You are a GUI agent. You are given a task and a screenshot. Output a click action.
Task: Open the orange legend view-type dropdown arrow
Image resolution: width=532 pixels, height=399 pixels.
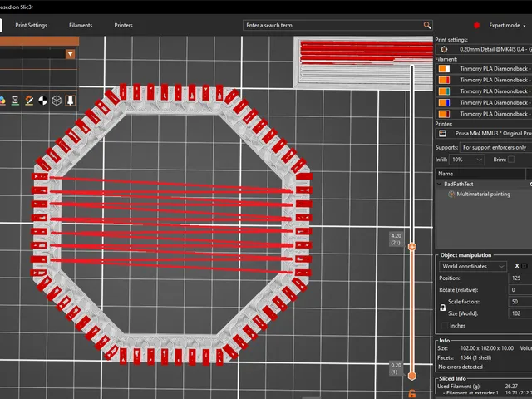(70, 54)
